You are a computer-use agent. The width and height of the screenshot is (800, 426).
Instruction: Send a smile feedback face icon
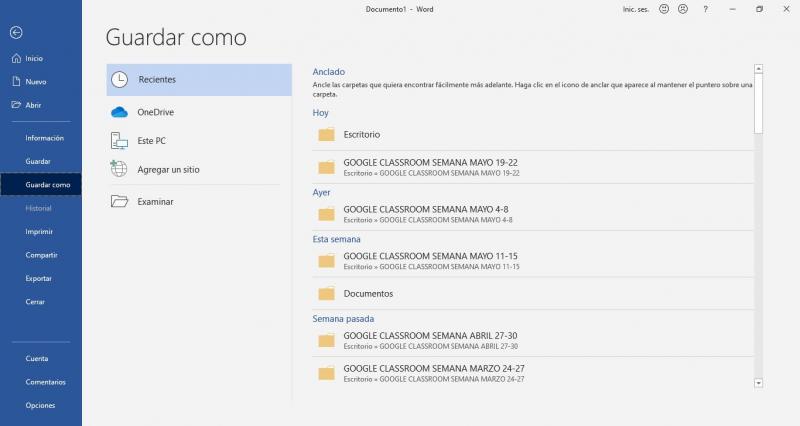[x=664, y=9]
